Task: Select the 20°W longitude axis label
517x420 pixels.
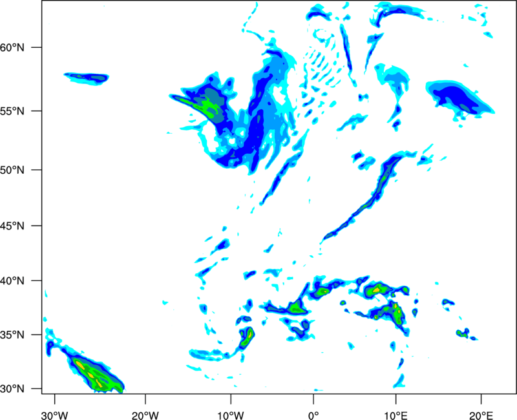Action: [145, 415]
